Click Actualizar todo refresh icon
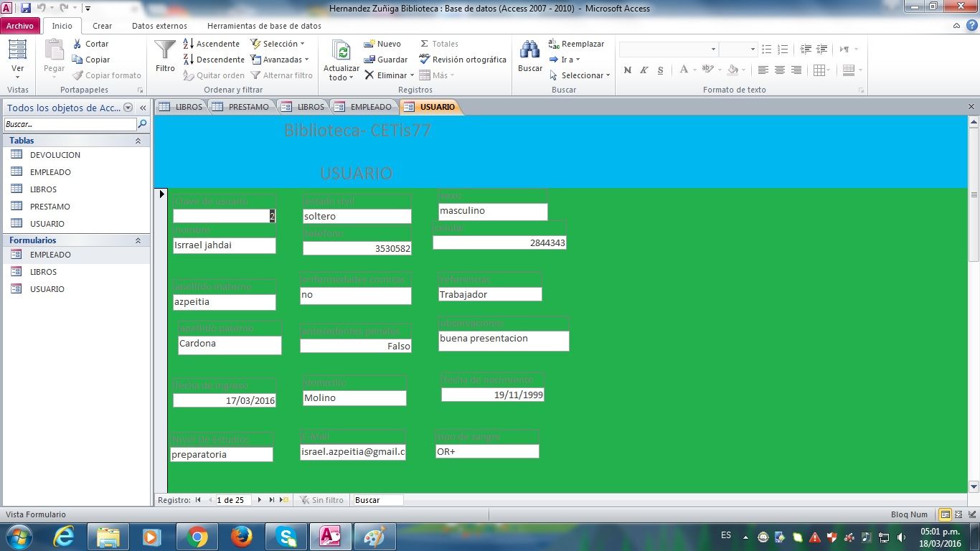Screen dimensions: 980x551 point(341,52)
